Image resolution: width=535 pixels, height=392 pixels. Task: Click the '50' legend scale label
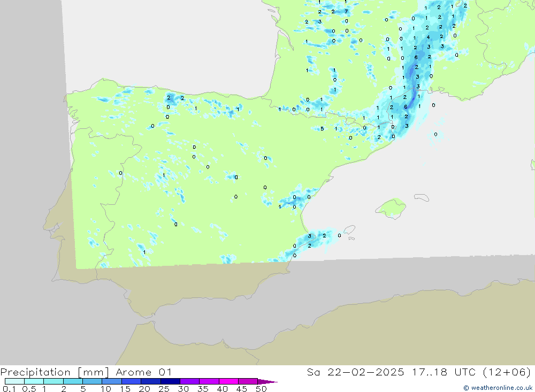tap(261, 389)
